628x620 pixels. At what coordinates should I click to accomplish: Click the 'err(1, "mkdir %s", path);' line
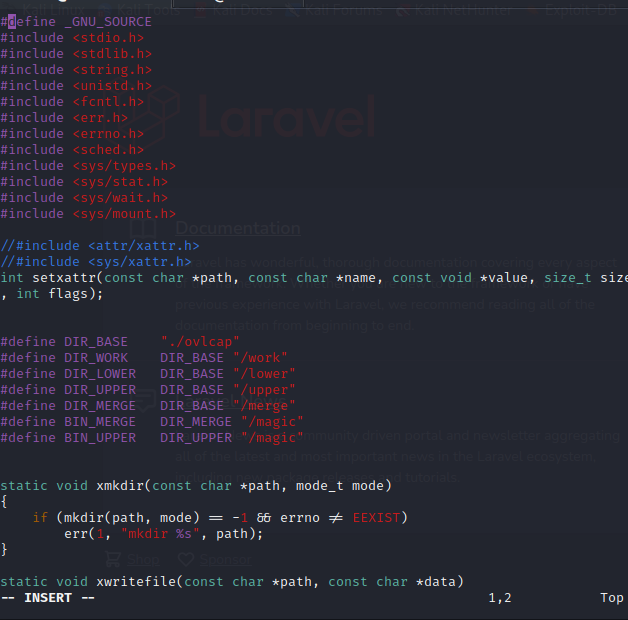164,534
